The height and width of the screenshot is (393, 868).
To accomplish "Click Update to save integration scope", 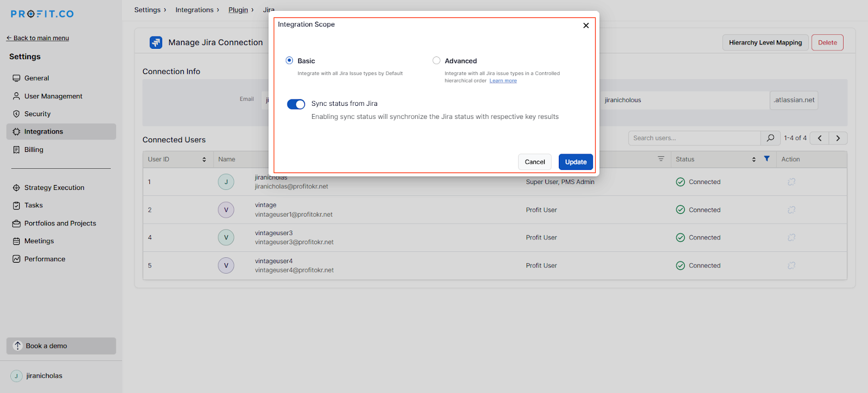I will pyautogui.click(x=576, y=162).
